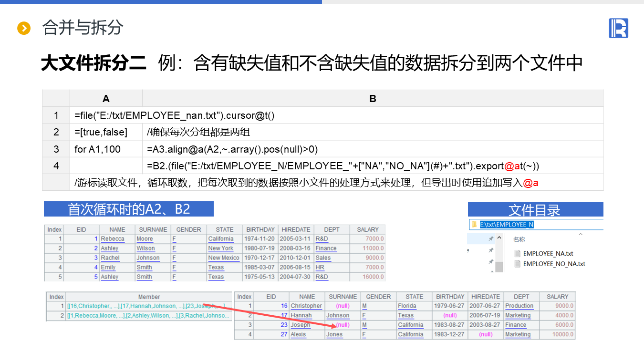The image size is (644, 362).
Task: Click the third pin icon in the sidebar
Action: pyautogui.click(x=491, y=262)
